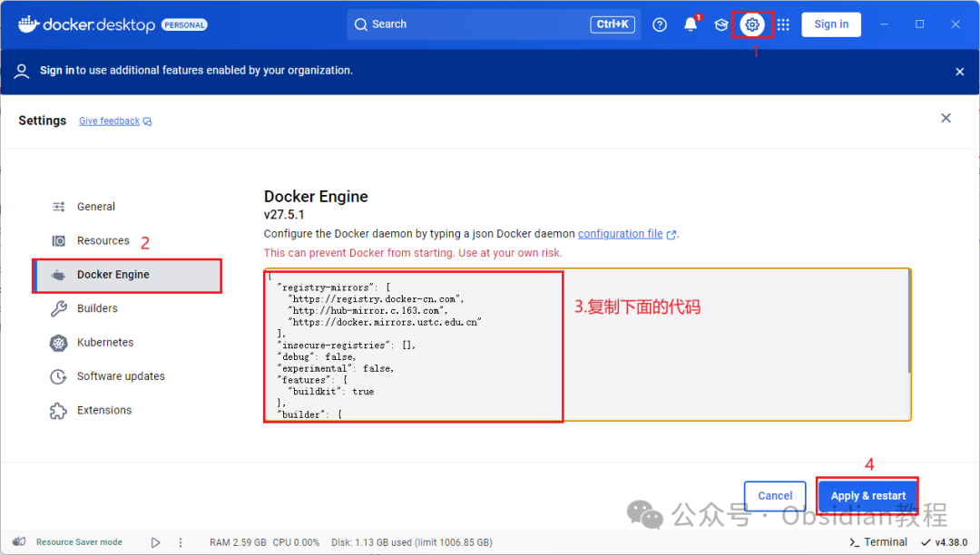980x555 pixels.
Task: Dismiss the sign-in banner
Action: click(960, 72)
